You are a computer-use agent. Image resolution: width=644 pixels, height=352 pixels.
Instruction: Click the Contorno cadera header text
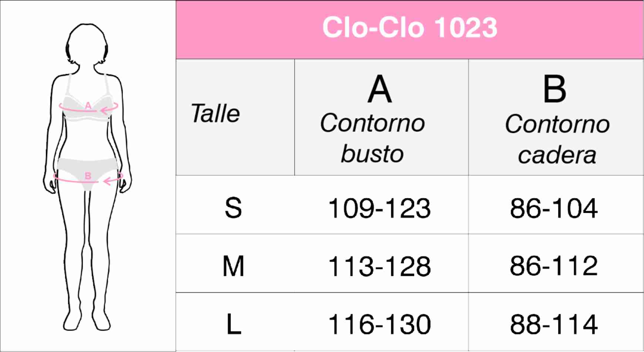[557, 139]
